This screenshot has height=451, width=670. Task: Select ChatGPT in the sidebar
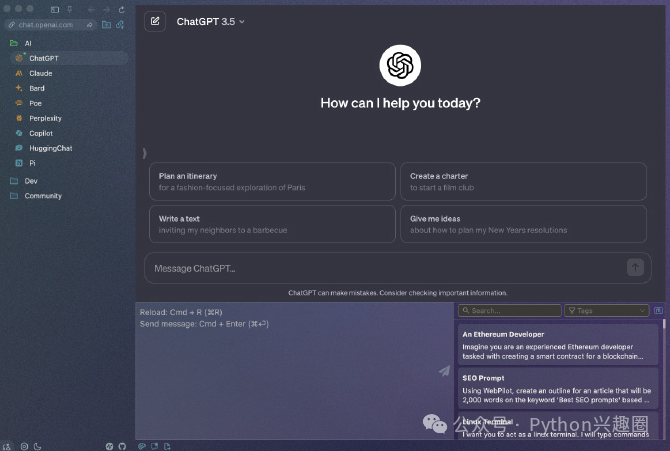pos(69,58)
